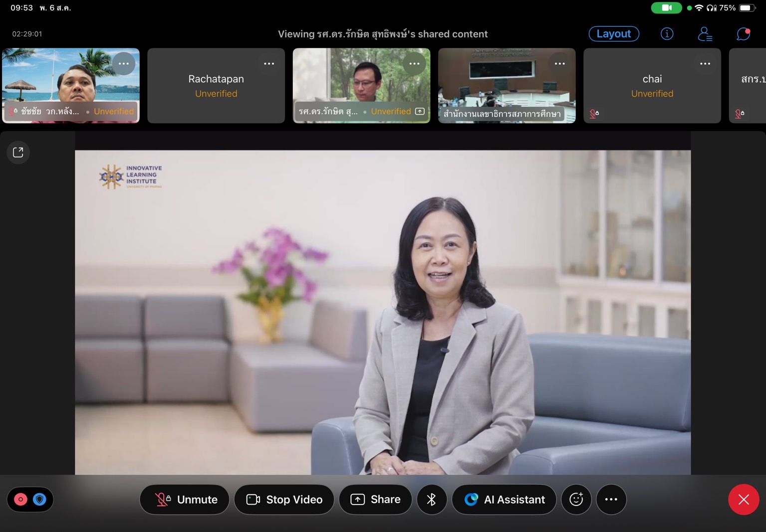The height and width of the screenshot is (532, 766).
Task: Tap the red recording indicator
Action: click(x=20, y=499)
